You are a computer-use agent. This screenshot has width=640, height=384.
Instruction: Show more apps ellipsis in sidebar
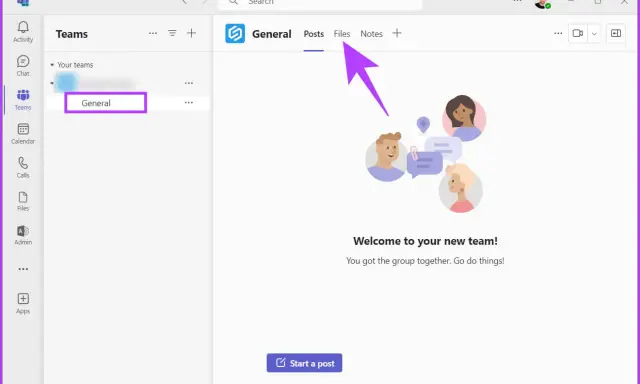click(x=23, y=269)
